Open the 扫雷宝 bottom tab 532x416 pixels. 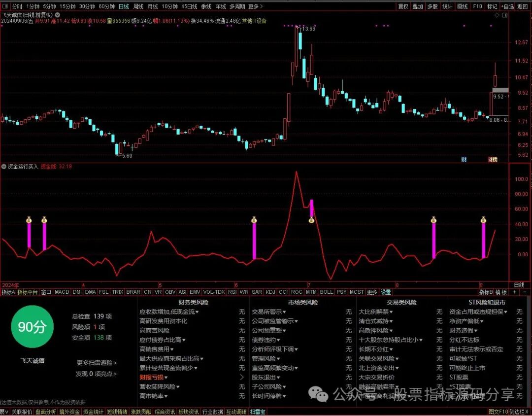point(258,412)
